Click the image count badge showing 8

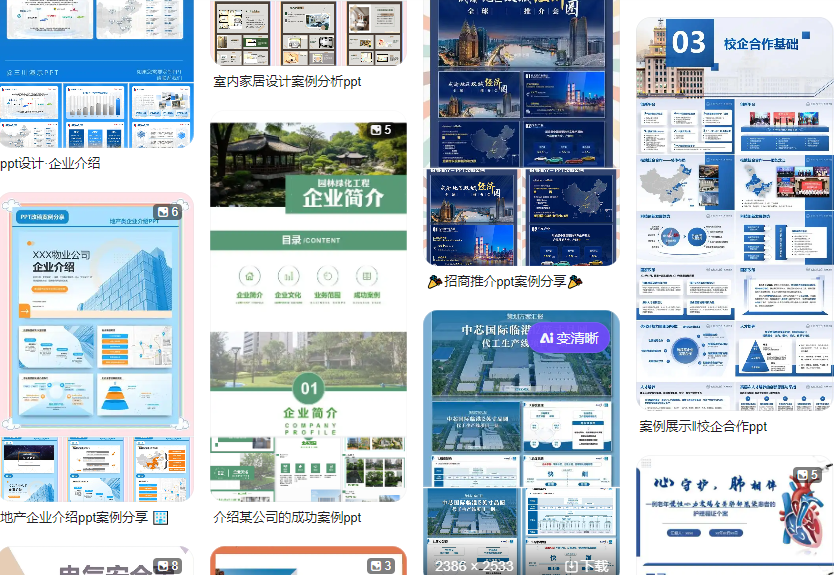168,566
